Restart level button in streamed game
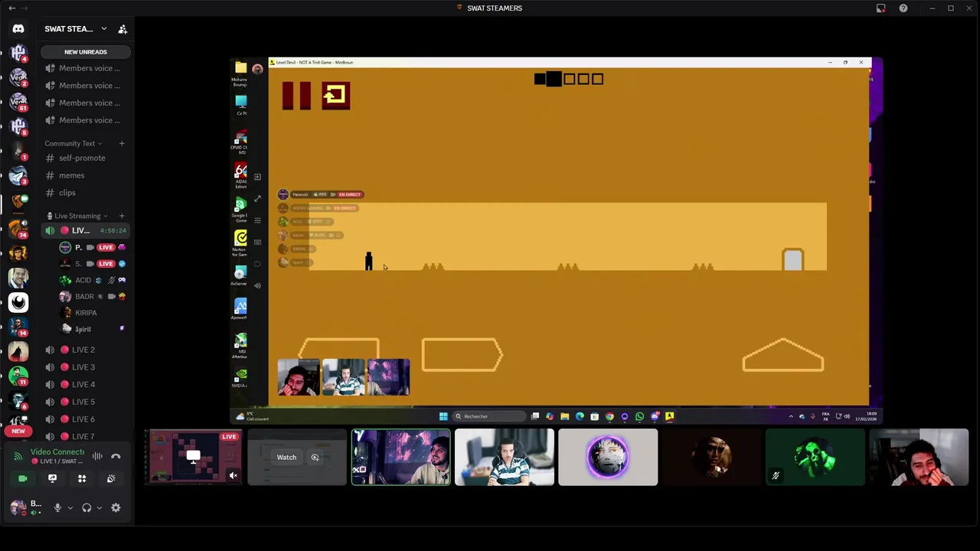Image resolution: width=980 pixels, height=551 pixels. click(x=335, y=96)
